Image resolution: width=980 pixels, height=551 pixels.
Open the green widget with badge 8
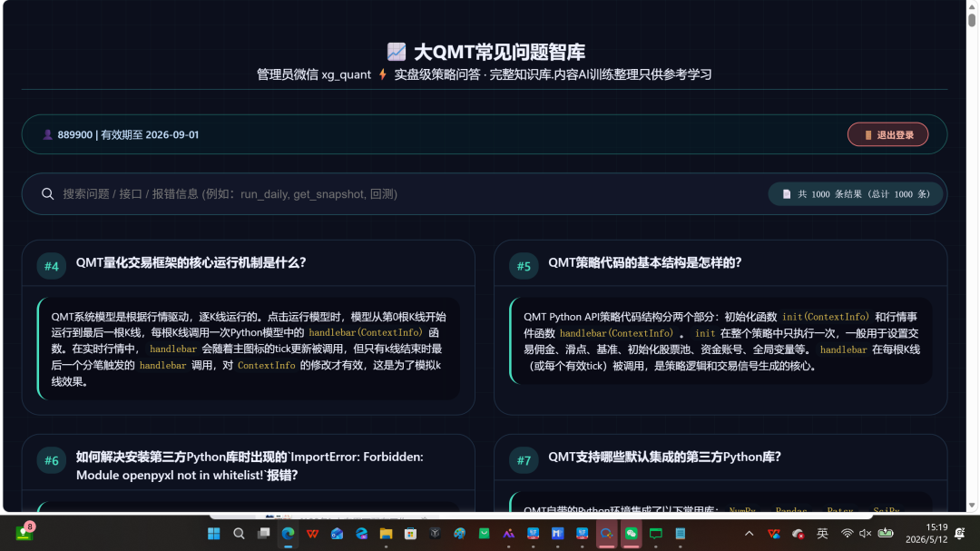pyautogui.click(x=24, y=532)
